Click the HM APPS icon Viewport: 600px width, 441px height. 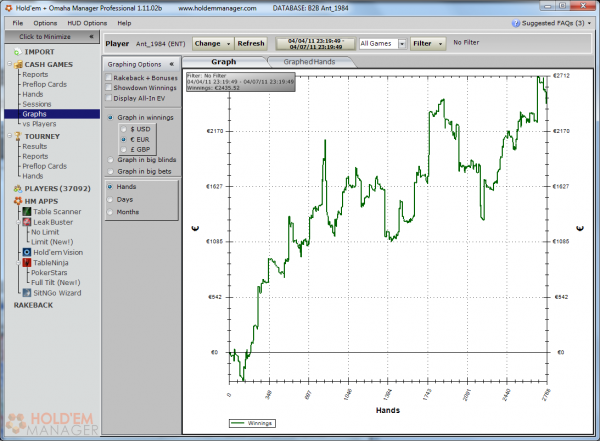pos(18,201)
